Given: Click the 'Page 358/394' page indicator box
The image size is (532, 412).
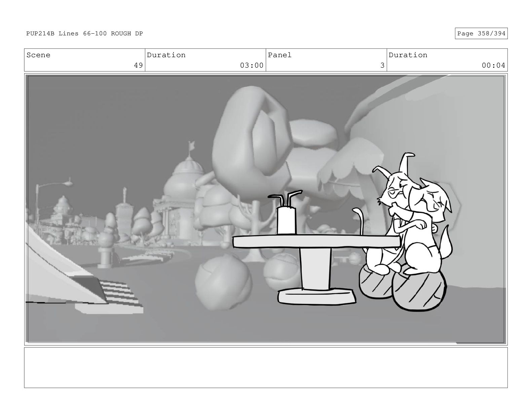Looking at the screenshot, I should pos(481,34).
